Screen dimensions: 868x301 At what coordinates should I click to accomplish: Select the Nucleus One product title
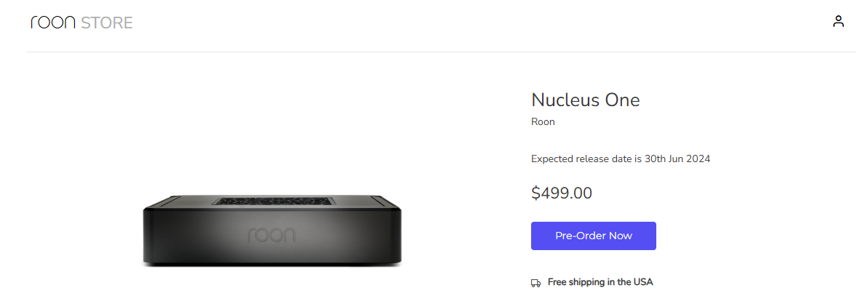point(585,100)
